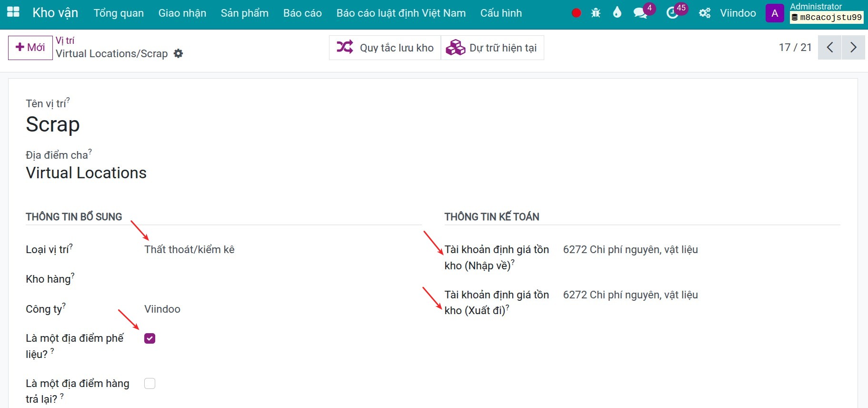Open the apps grid home menu
Screen dimensions: 868x408
tap(13, 12)
